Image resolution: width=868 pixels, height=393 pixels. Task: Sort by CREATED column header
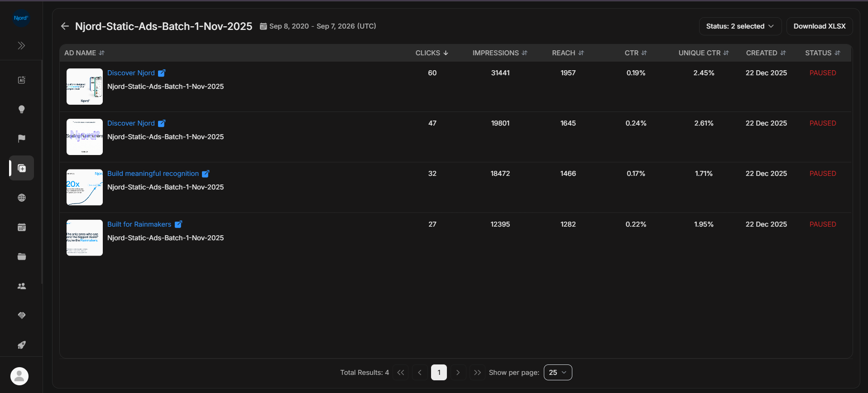click(766, 53)
